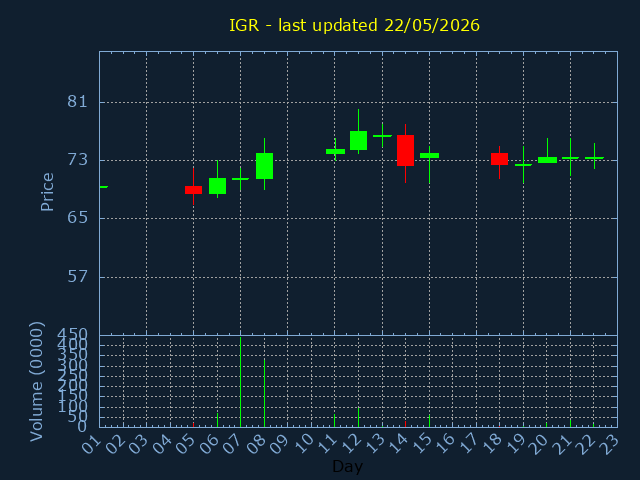
Task: Click day tick label 09
Action: [280, 444]
